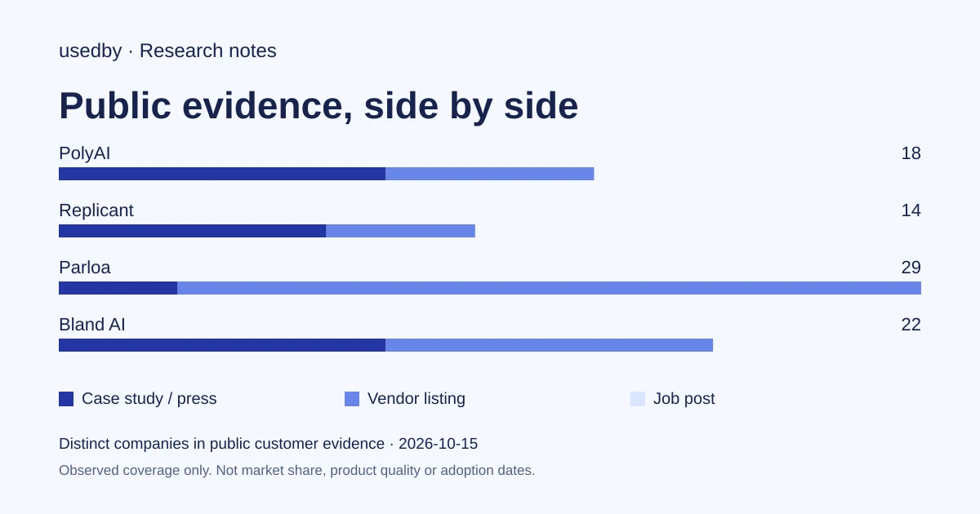Click the Bland AI row label
The image size is (980, 514).
(x=92, y=325)
